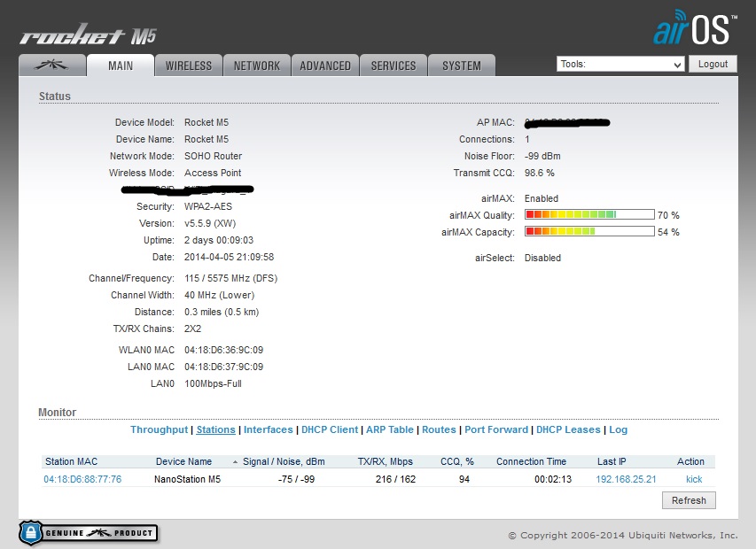Log out with the Logout button

click(713, 64)
